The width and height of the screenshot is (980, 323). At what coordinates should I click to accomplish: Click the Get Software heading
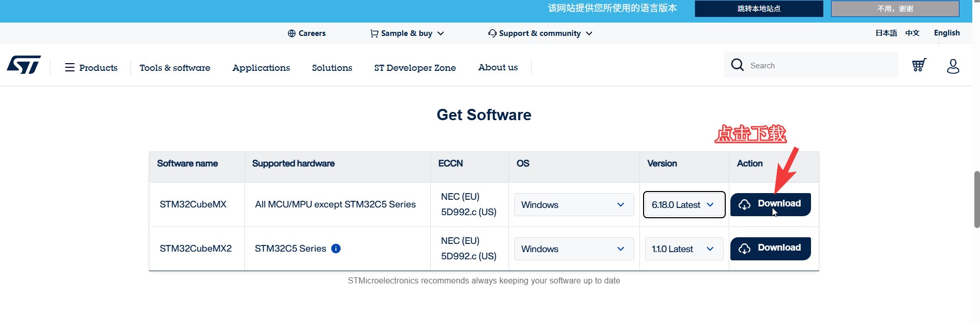click(484, 115)
